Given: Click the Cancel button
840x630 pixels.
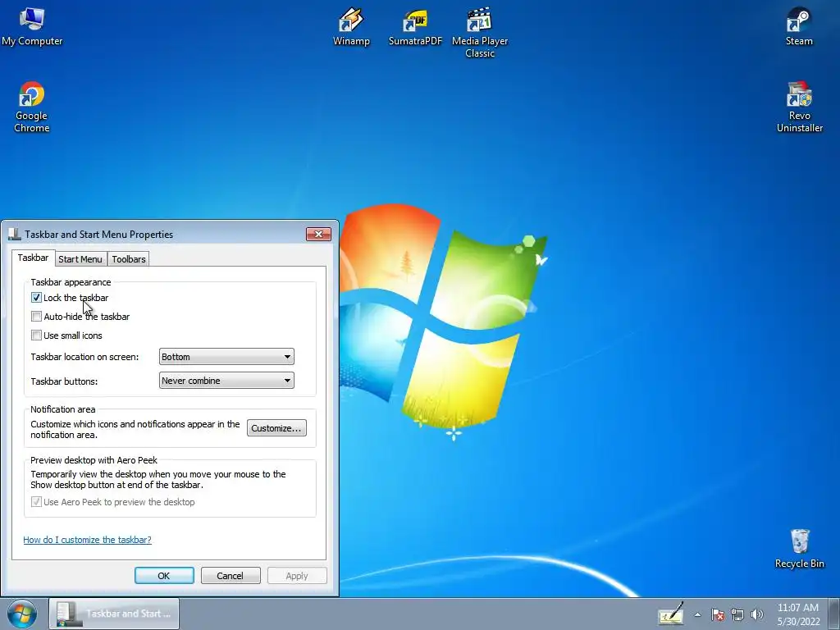Looking at the screenshot, I should click(x=231, y=576).
